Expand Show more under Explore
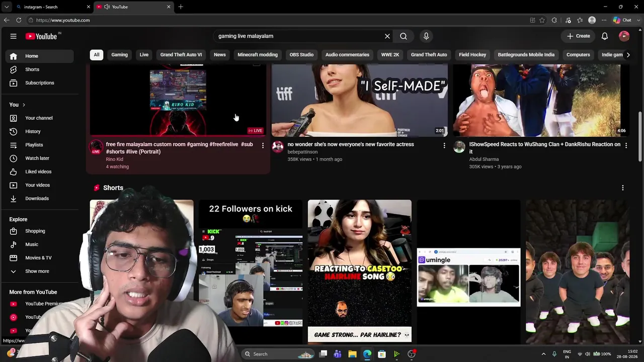This screenshot has height=362, width=644. point(37,271)
